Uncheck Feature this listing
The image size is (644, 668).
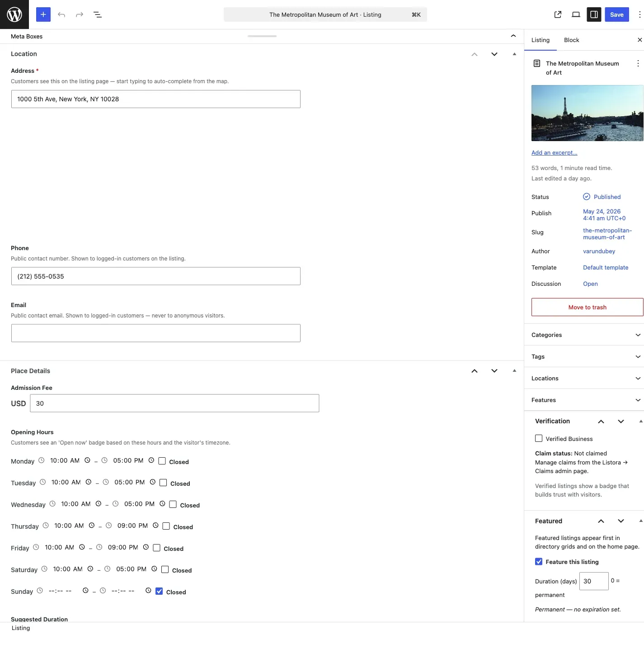pyautogui.click(x=539, y=562)
